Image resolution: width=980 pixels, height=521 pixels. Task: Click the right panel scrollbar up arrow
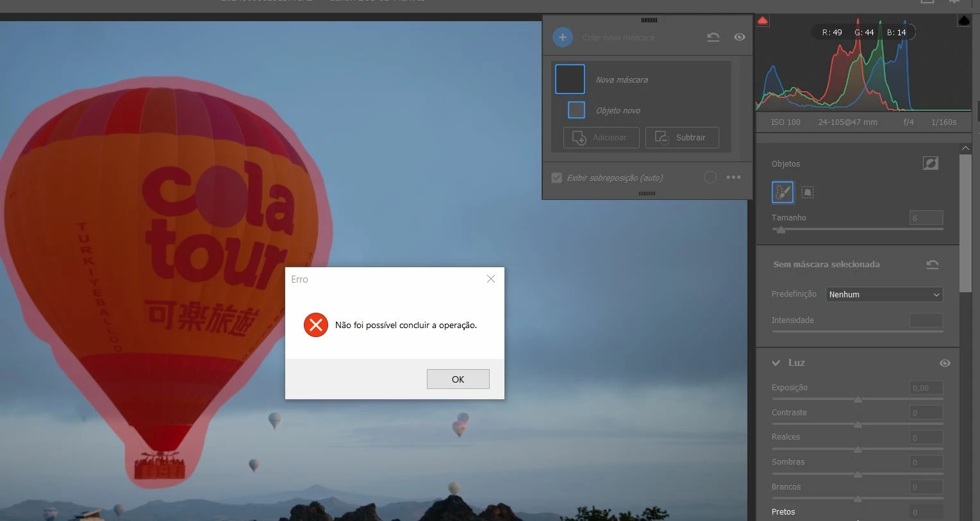click(965, 148)
